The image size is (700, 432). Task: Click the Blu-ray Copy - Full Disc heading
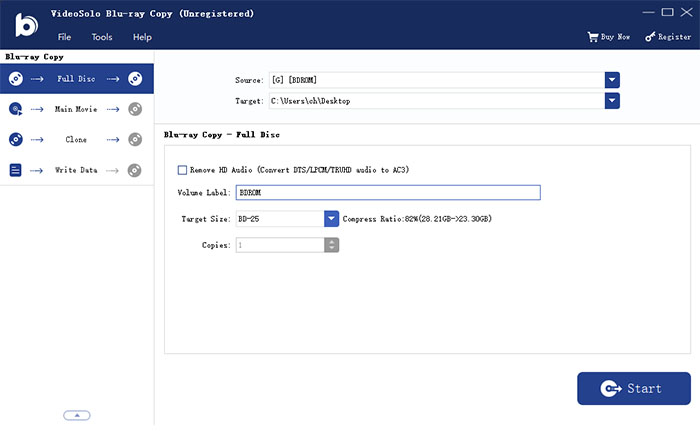pyautogui.click(x=221, y=134)
